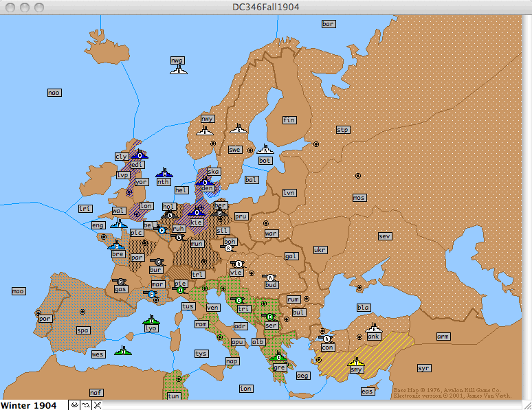Click the 'bar' Barents Sea label

click(x=329, y=24)
